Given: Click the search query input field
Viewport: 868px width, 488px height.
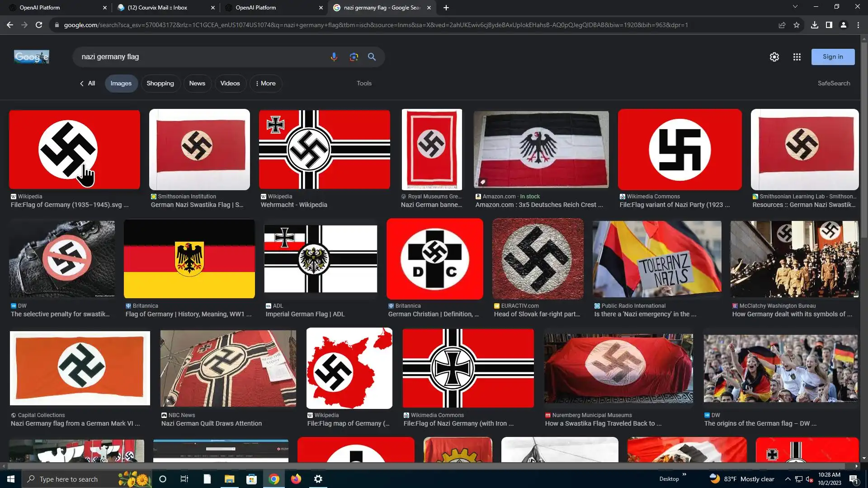Looking at the screenshot, I should [199, 57].
